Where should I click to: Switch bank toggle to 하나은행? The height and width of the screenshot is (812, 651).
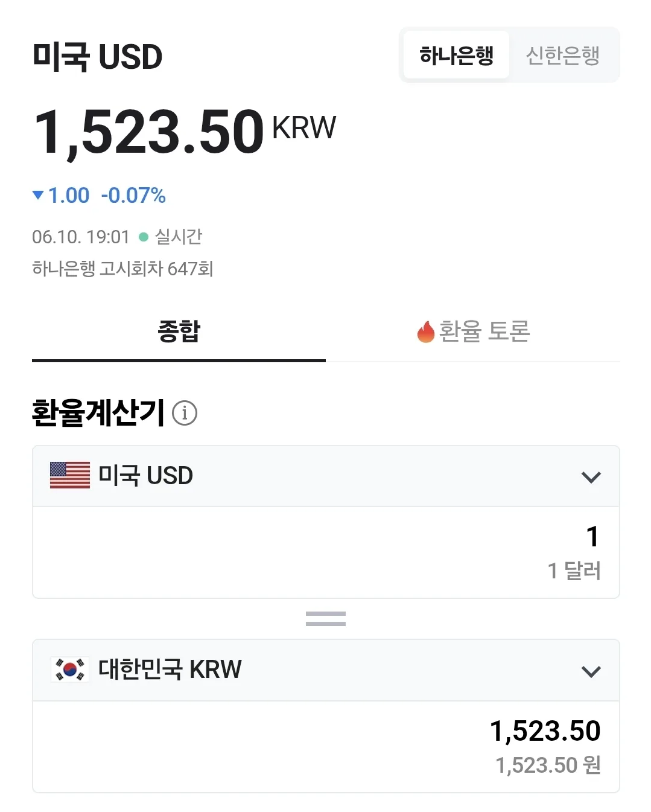point(457,55)
